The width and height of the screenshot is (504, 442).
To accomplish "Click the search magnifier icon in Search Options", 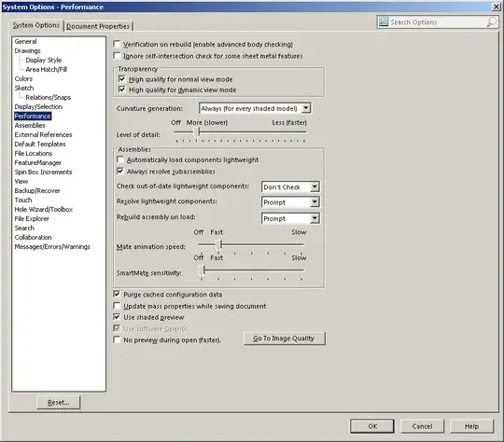I will 492,21.
